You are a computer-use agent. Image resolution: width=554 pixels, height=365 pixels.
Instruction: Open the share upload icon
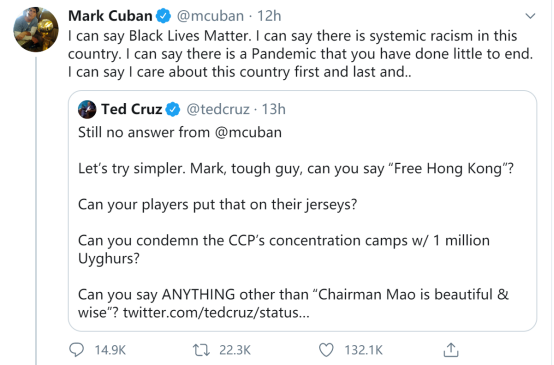(451, 350)
